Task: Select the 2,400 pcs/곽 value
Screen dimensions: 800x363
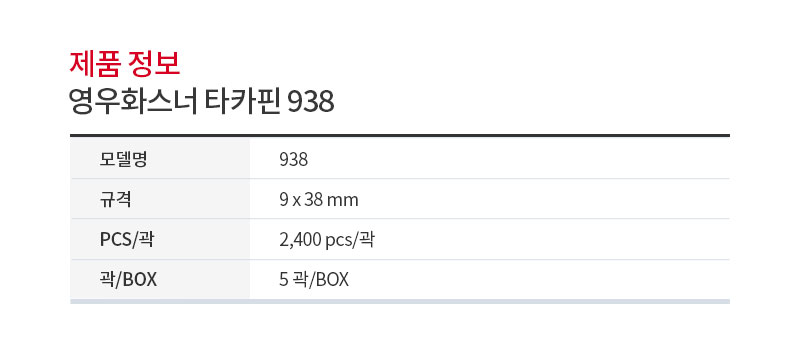Action: pos(327,240)
